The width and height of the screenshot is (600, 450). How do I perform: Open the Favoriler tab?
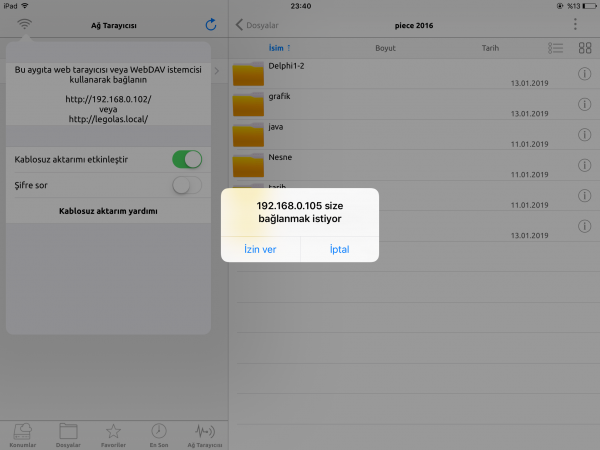point(113,434)
